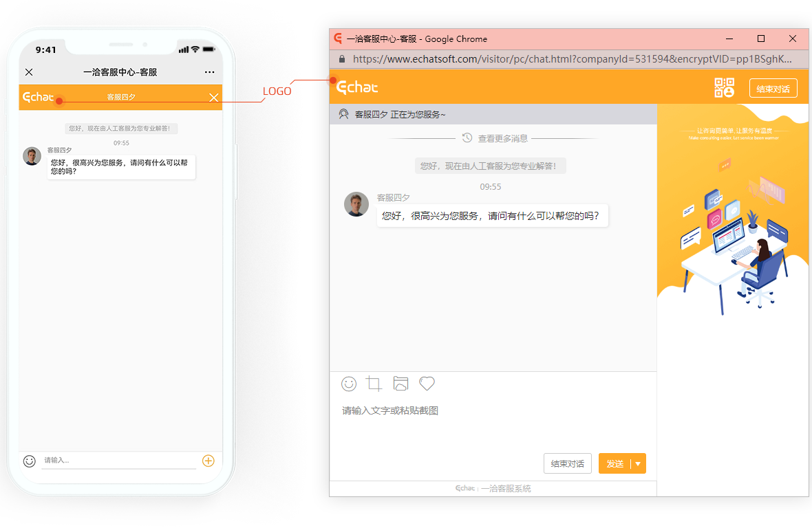
Task: Select the screenshot crop tool icon
Action: 374,384
